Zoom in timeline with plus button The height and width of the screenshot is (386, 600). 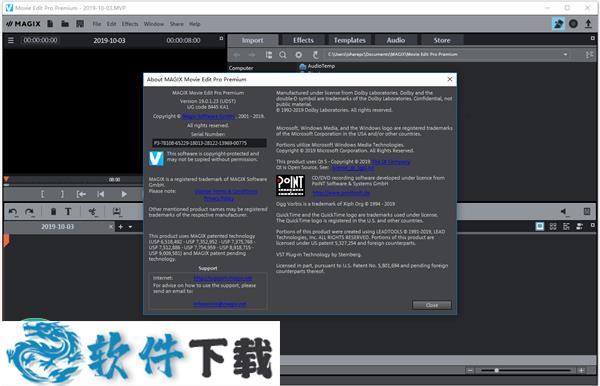click(x=581, y=370)
